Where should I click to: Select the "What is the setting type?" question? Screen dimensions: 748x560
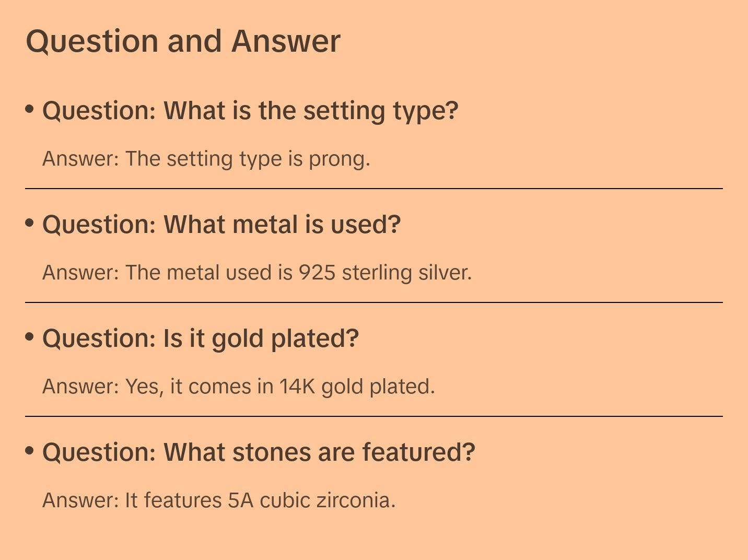tap(250, 111)
